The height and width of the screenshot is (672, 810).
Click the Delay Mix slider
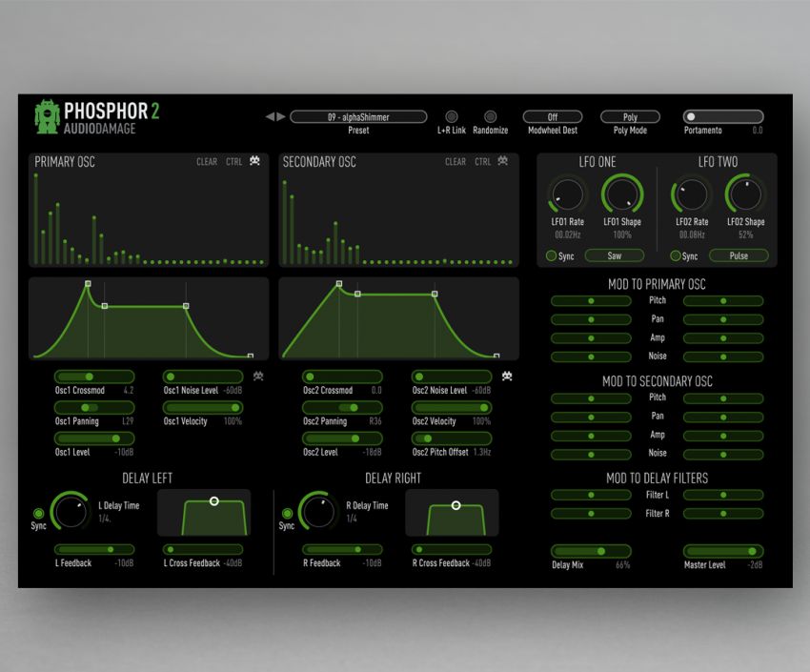coord(591,551)
